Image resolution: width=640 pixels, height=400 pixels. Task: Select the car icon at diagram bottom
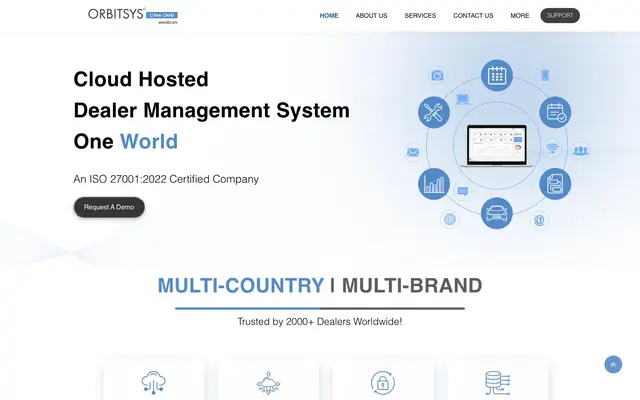tap(496, 213)
